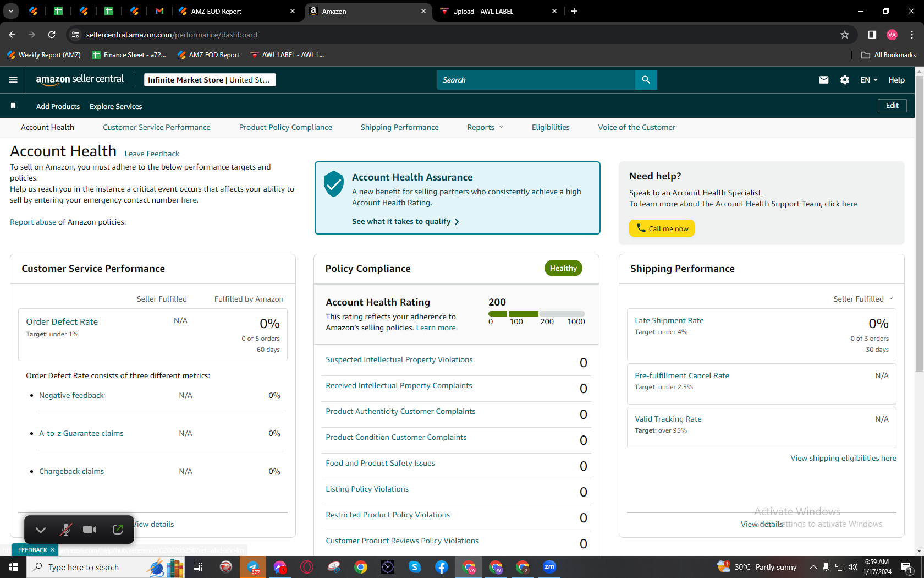Close the FEEDBACK tab with the X

52,550
